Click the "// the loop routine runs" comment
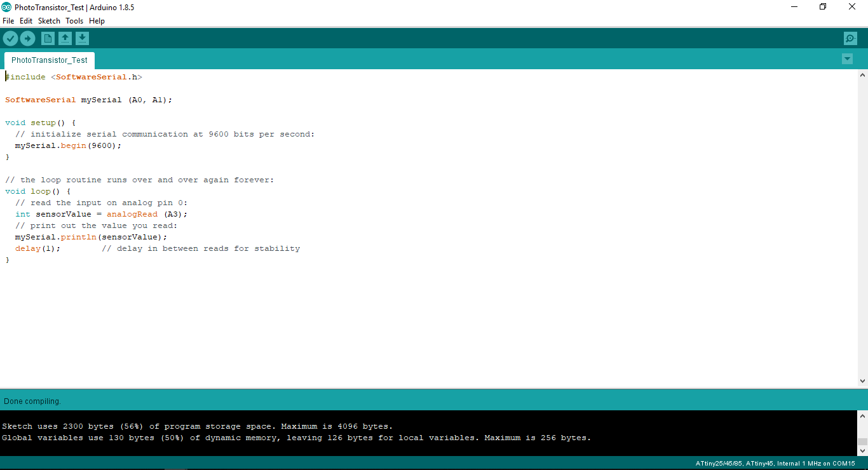The width and height of the screenshot is (868, 470). (x=140, y=180)
